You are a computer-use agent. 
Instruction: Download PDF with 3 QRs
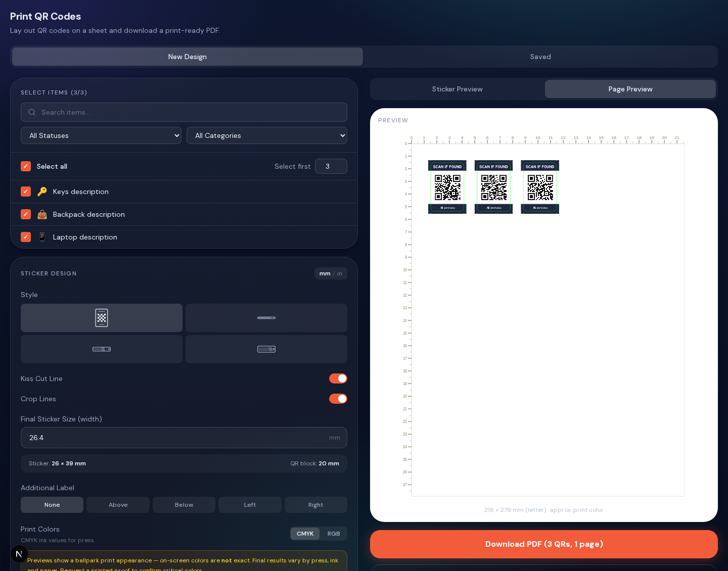pyautogui.click(x=544, y=544)
